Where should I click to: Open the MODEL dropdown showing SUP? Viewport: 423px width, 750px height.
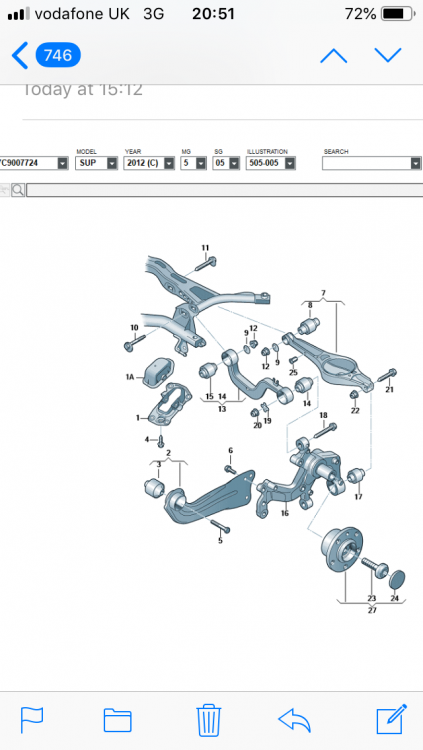pyautogui.click(x=97, y=163)
